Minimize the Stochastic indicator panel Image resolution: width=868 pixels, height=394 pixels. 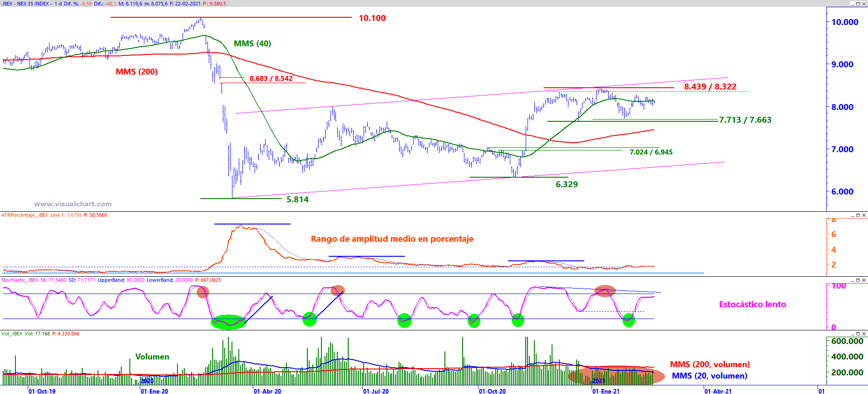pos(852,280)
